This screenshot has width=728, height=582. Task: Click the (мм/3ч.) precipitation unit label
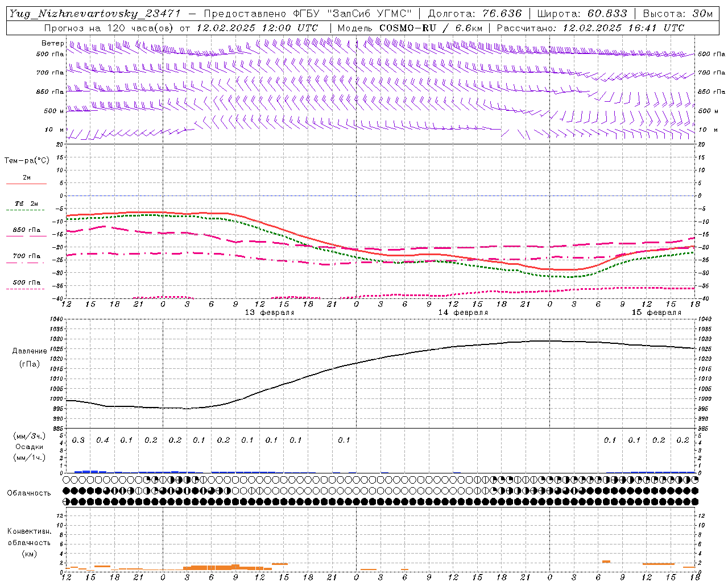pyautogui.click(x=30, y=436)
